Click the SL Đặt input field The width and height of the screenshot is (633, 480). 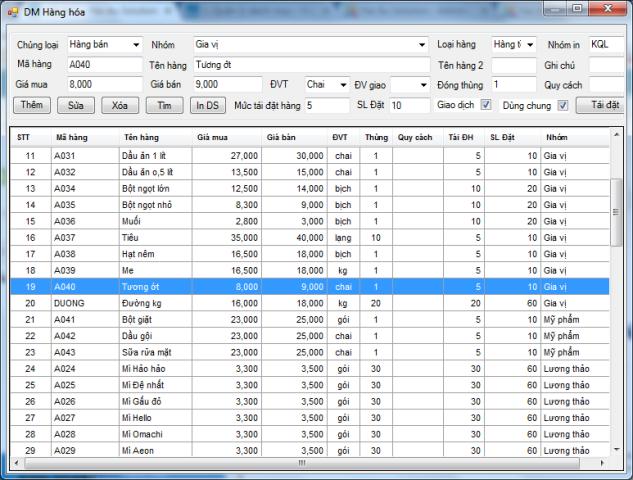[x=410, y=105]
